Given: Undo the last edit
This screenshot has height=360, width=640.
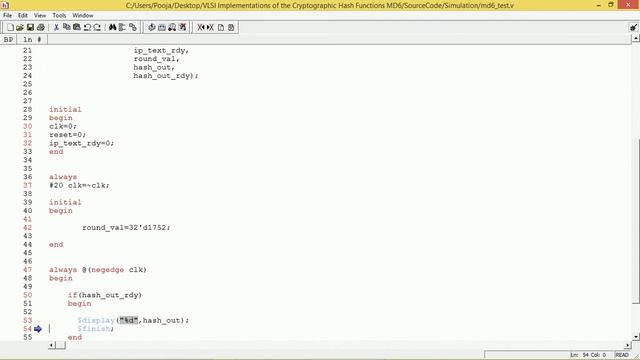Looking at the screenshot, I should [87, 27].
